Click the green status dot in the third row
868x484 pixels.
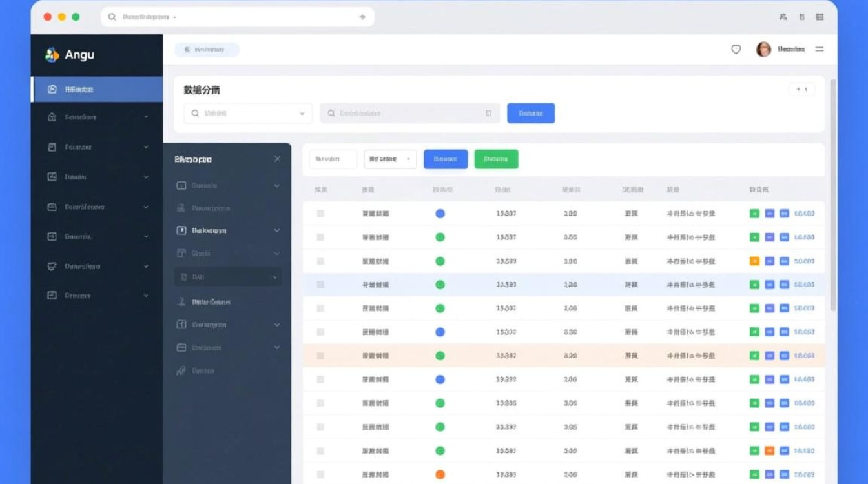(x=440, y=261)
